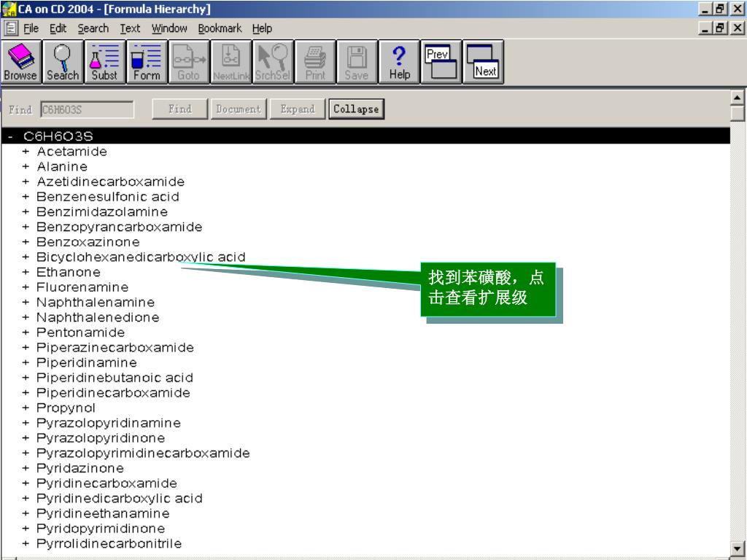Click the Print toolbar icon
This screenshot has height=560, width=747.
click(x=315, y=63)
